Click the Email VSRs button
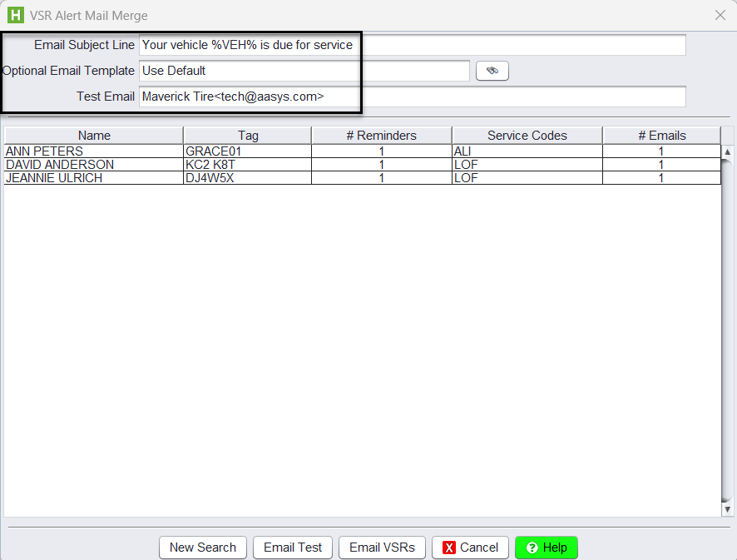 382,548
